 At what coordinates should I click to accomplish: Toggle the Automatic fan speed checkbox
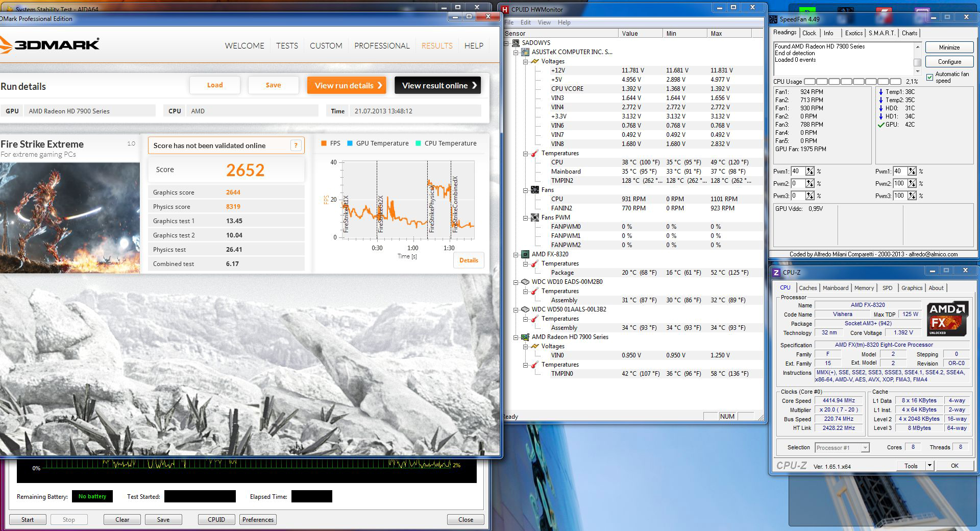929,78
